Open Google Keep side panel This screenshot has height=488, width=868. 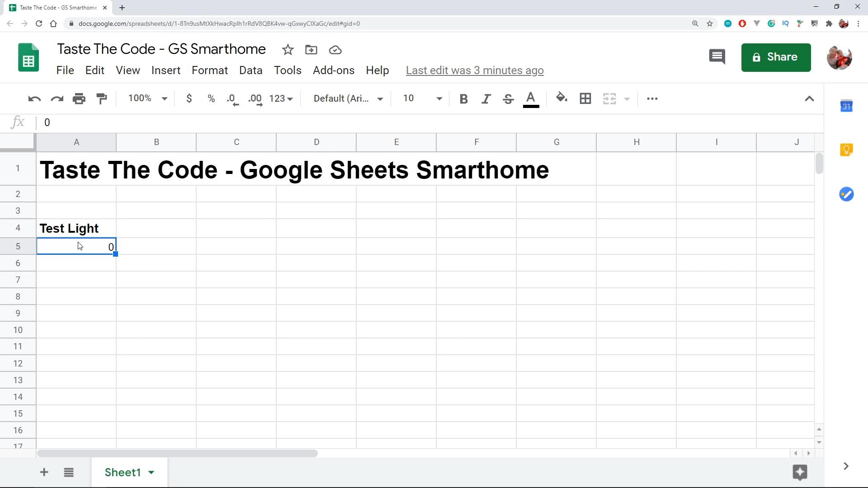(x=846, y=150)
